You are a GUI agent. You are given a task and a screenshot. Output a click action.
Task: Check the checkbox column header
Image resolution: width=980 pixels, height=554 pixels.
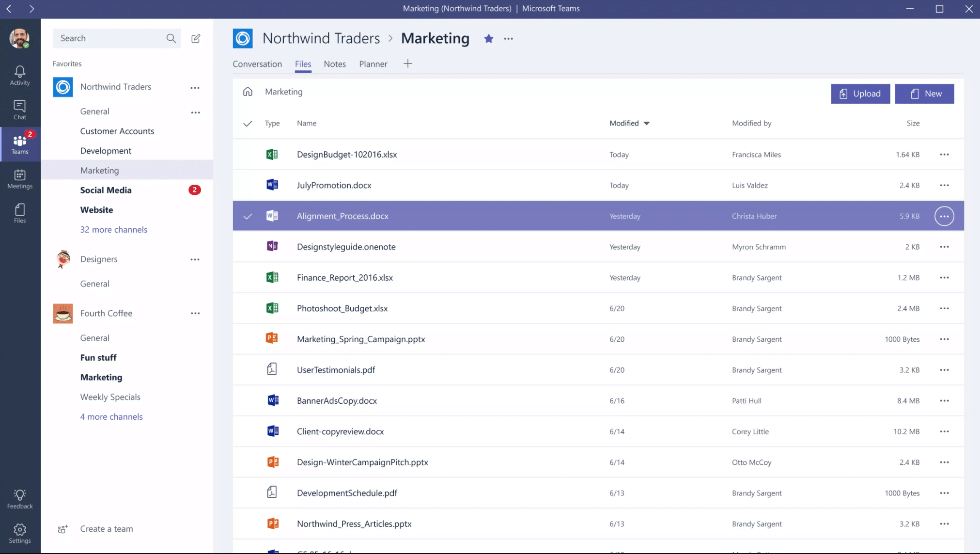coord(248,123)
